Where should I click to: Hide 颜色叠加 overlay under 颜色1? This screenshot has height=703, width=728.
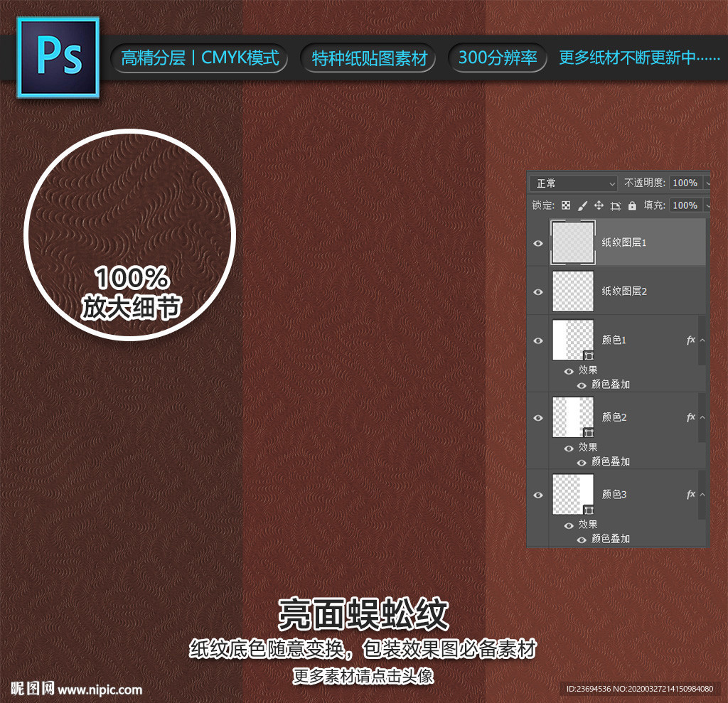pos(582,385)
